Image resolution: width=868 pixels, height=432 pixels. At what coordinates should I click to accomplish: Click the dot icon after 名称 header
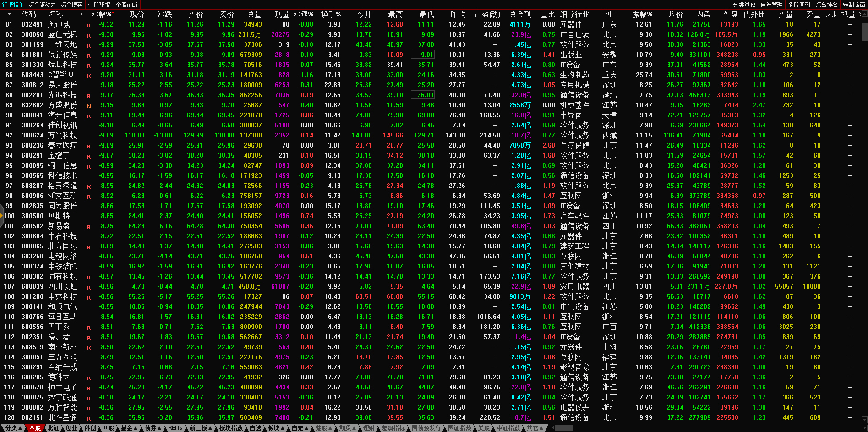[82, 14]
